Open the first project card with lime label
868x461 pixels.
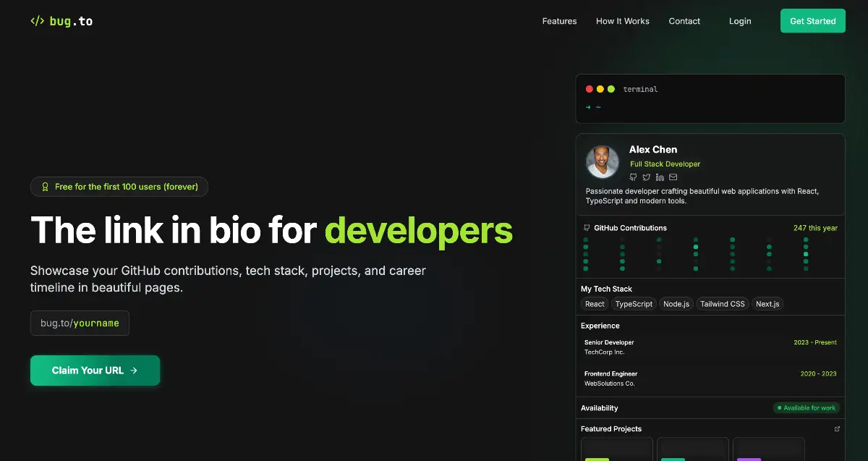click(x=617, y=449)
